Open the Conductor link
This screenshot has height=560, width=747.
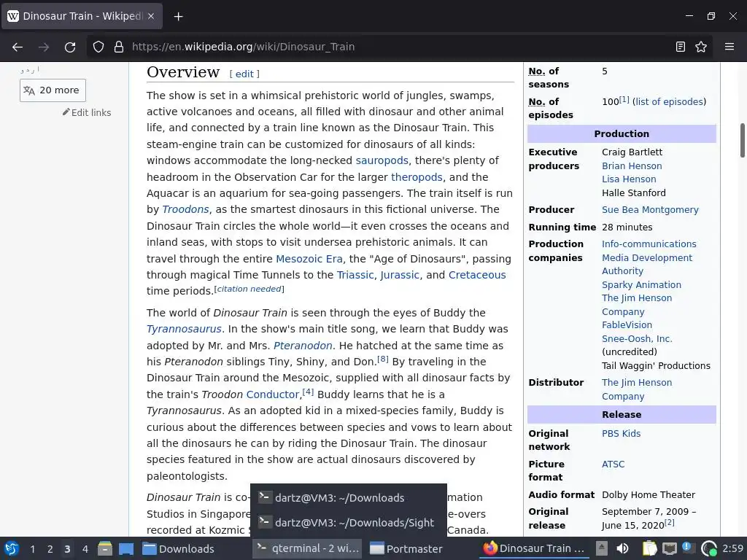click(273, 394)
